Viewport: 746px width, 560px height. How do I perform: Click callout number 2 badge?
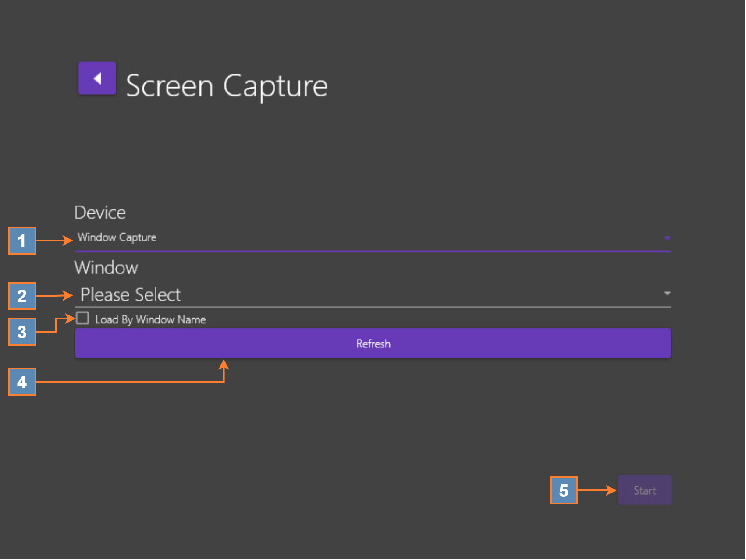click(x=22, y=296)
